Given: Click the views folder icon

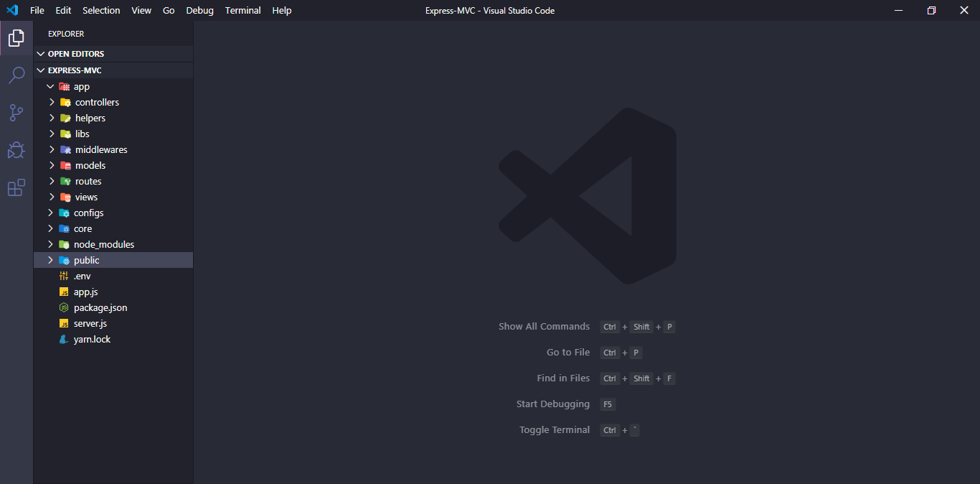Looking at the screenshot, I should click(x=65, y=197).
